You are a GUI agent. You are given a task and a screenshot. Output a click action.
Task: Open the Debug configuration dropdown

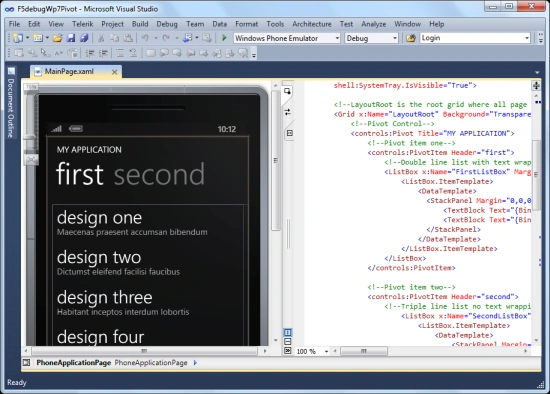click(395, 38)
